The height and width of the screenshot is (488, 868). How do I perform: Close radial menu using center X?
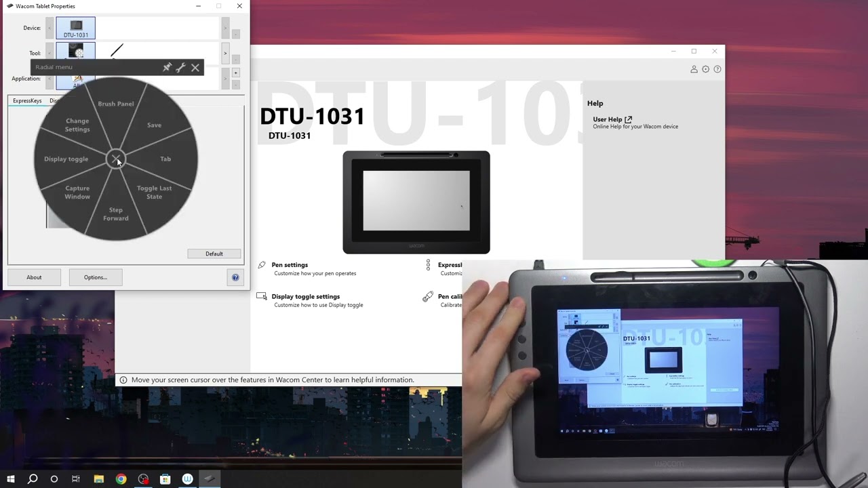pos(116,159)
